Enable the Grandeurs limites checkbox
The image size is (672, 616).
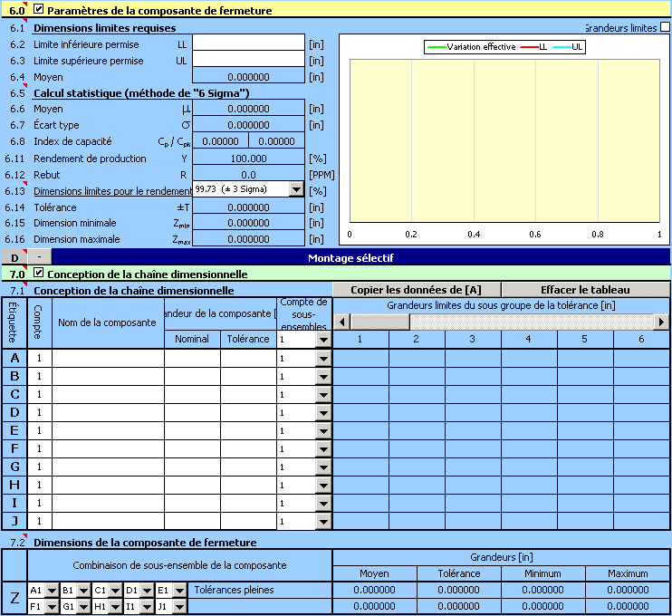[665, 27]
